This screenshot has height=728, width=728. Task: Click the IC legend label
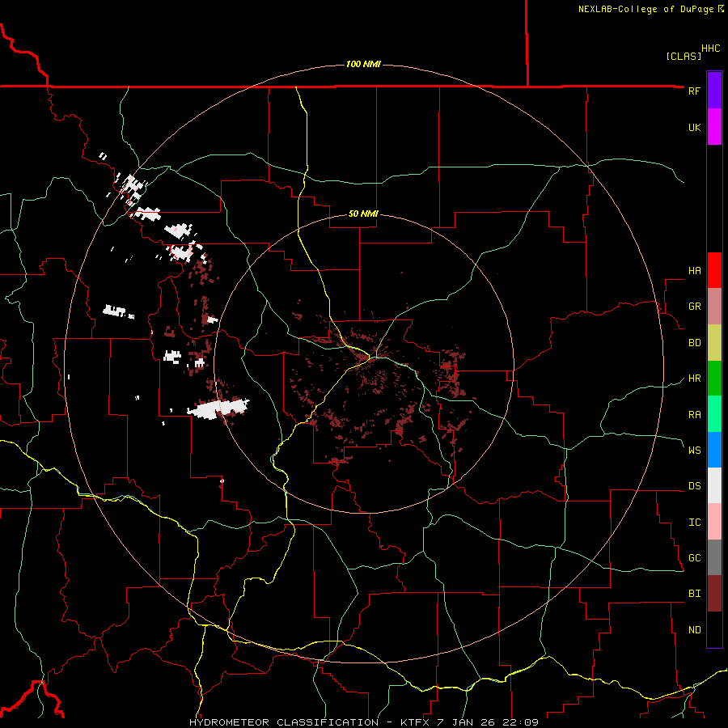click(x=694, y=523)
